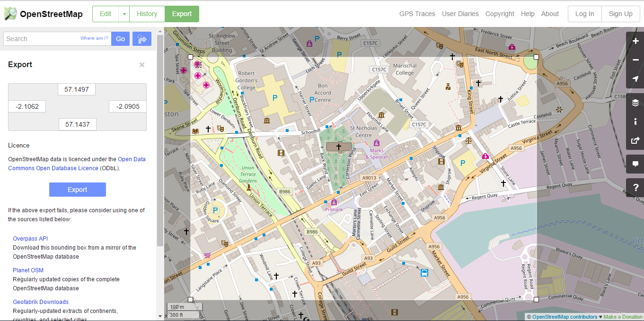Click the monument icon in Union Terrace Gardens
This screenshot has height=321, width=644.
click(249, 188)
